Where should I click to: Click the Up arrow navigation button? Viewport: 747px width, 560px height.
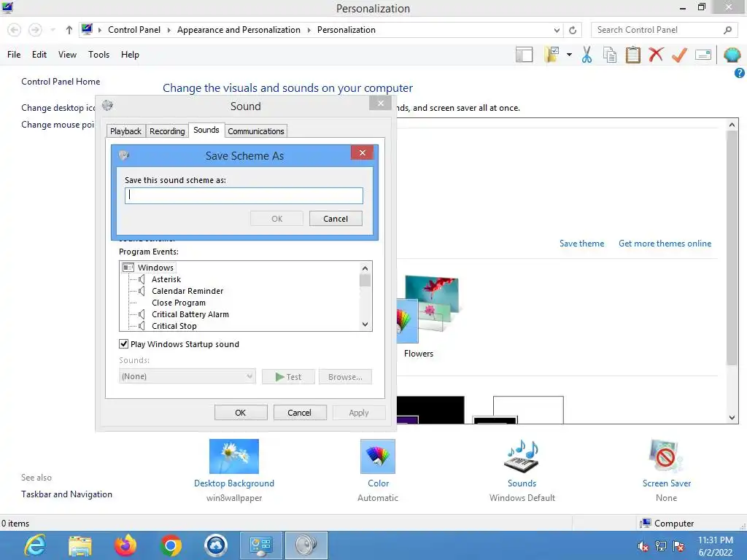(x=69, y=30)
